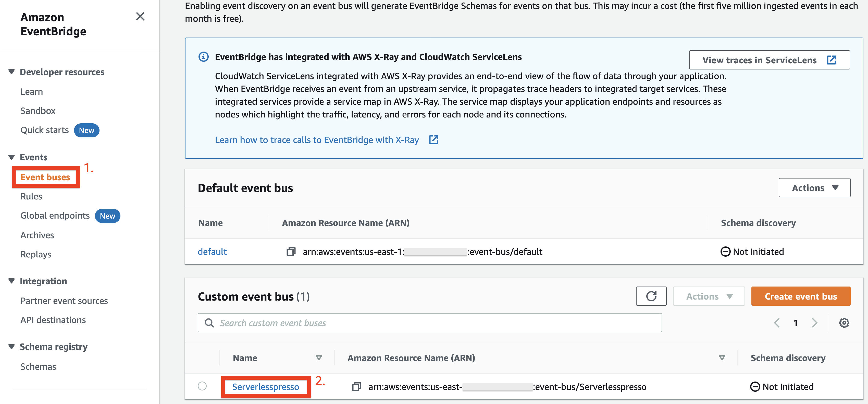Open Event buses in sidebar
Screen dimensions: 868x404
(45, 177)
